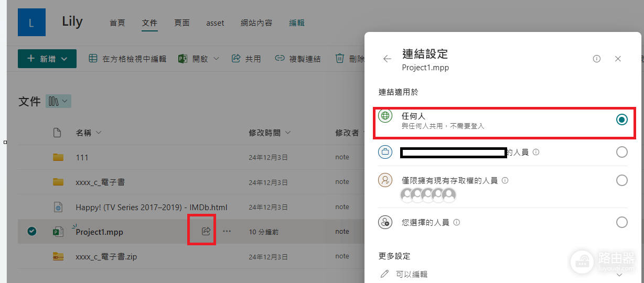
Task: Open more actions for Project1.mpp
Action: coord(227,231)
